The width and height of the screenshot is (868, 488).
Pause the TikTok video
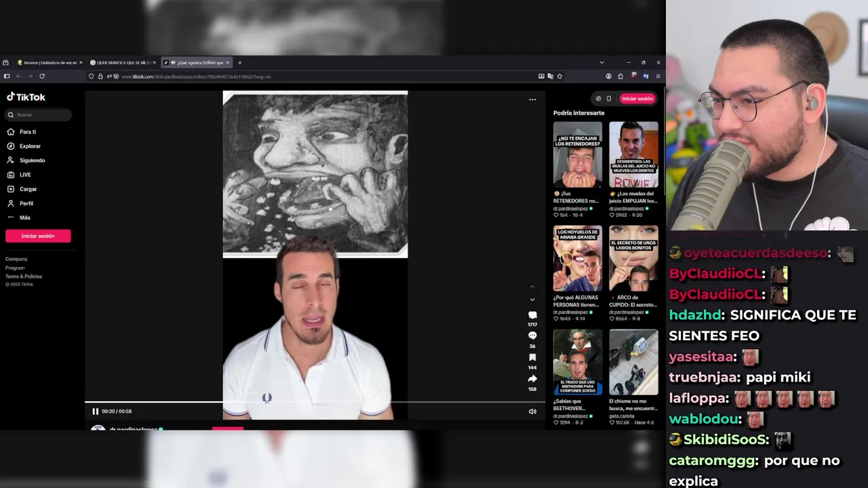(x=95, y=411)
